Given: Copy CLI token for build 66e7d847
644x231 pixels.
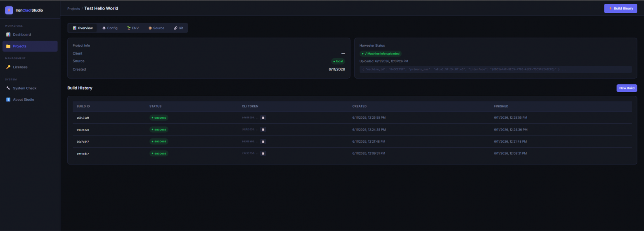Looking at the screenshot, I should tap(263, 141).
